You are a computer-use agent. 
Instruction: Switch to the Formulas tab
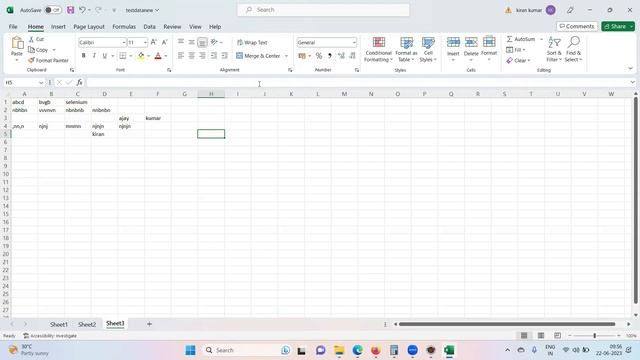point(124,27)
